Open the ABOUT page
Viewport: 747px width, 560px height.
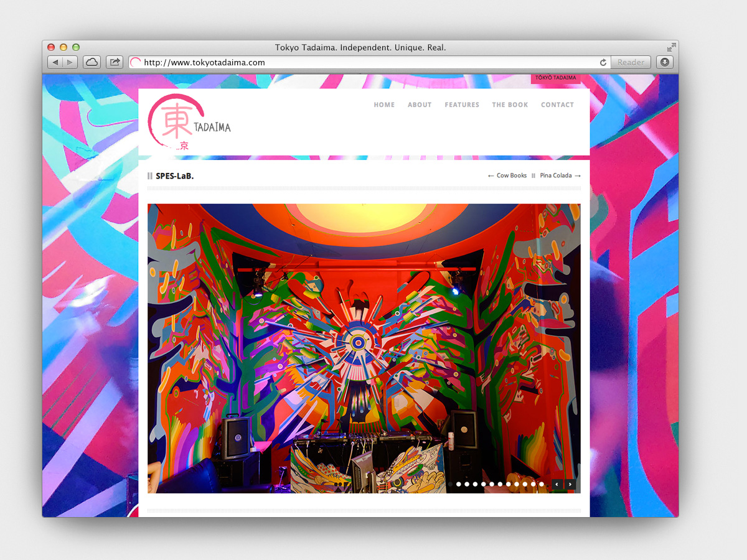[x=420, y=105]
